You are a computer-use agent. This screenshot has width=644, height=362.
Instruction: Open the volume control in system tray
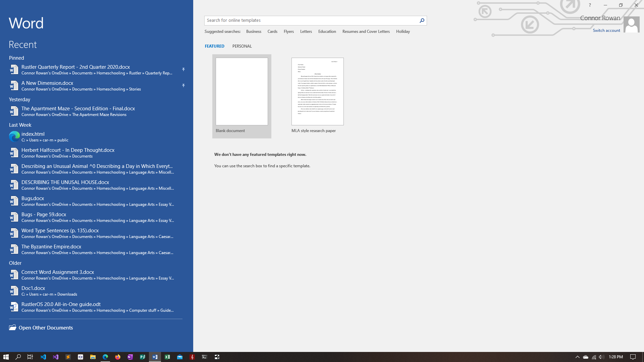click(x=602, y=357)
